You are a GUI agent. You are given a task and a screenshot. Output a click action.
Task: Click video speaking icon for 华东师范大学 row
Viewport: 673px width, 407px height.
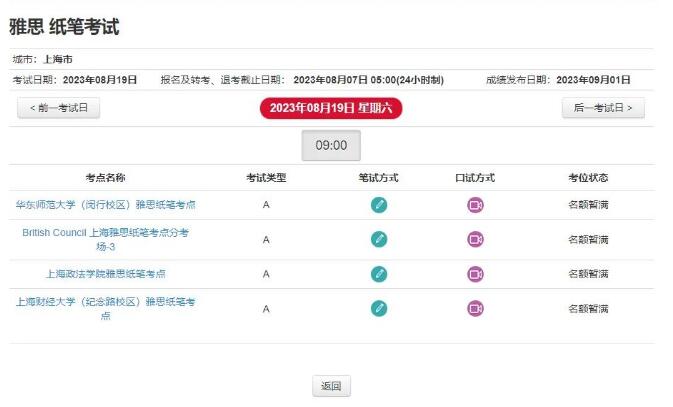click(x=475, y=205)
